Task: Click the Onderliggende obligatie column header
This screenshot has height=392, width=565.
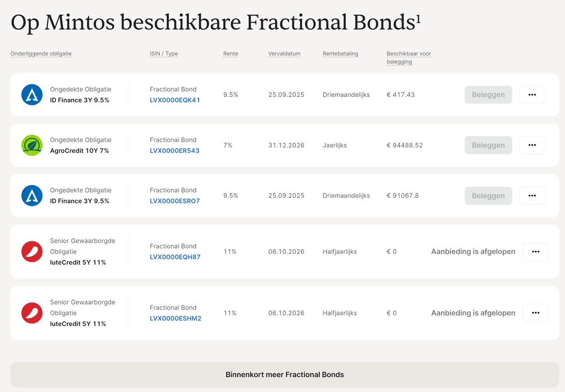Action: tap(41, 54)
